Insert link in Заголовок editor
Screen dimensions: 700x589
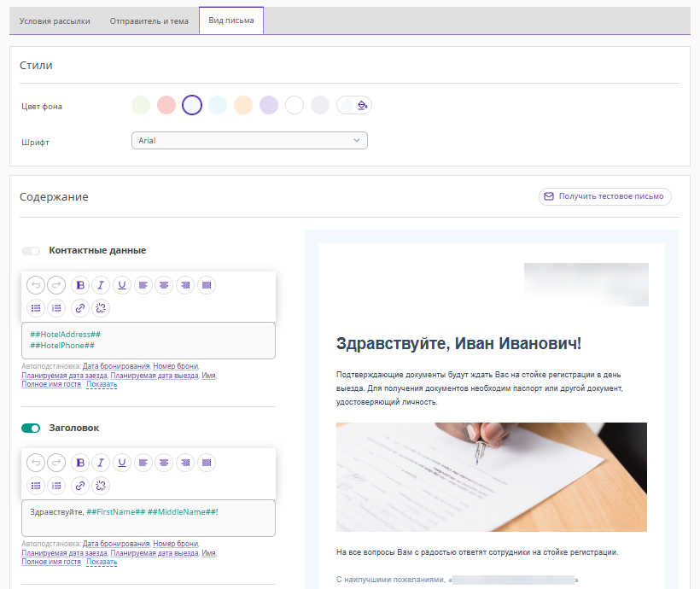(x=80, y=486)
